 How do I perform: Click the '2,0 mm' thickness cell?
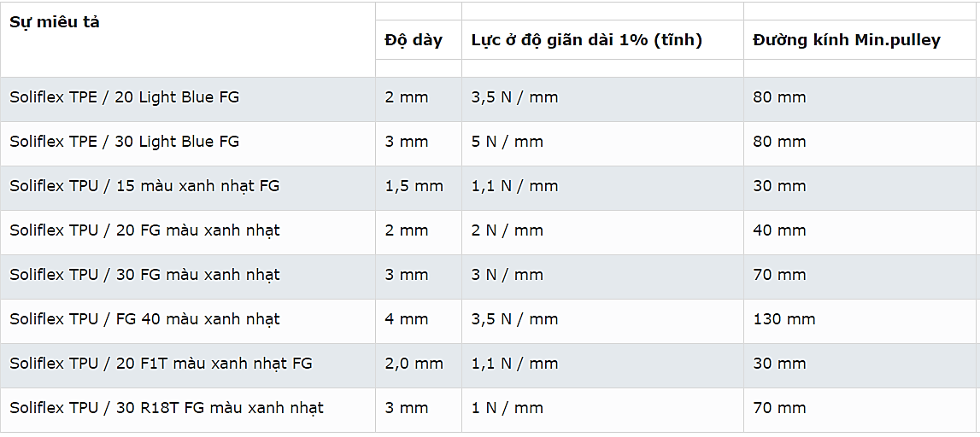[x=414, y=364]
